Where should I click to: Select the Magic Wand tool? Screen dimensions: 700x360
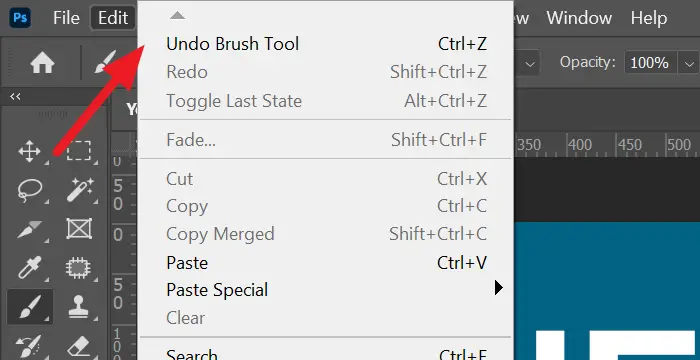click(80, 189)
